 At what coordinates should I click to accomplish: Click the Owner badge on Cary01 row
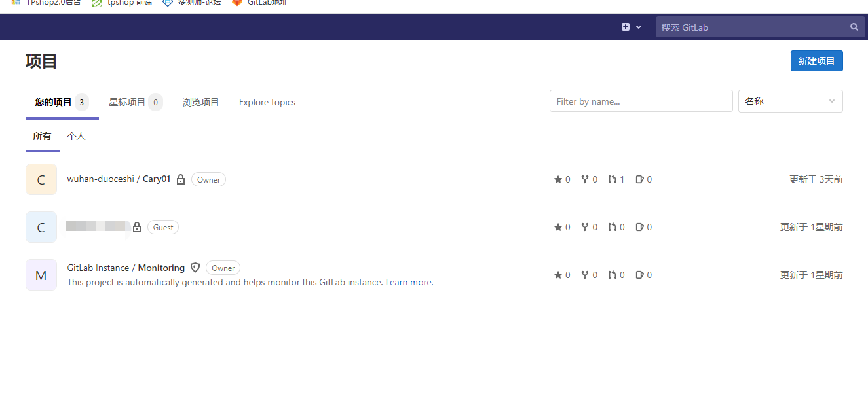208,179
